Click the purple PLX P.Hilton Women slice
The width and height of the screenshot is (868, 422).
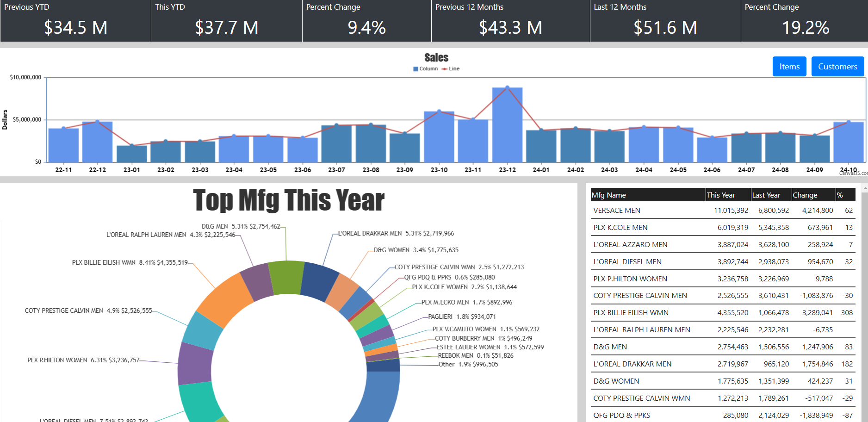coord(195,364)
